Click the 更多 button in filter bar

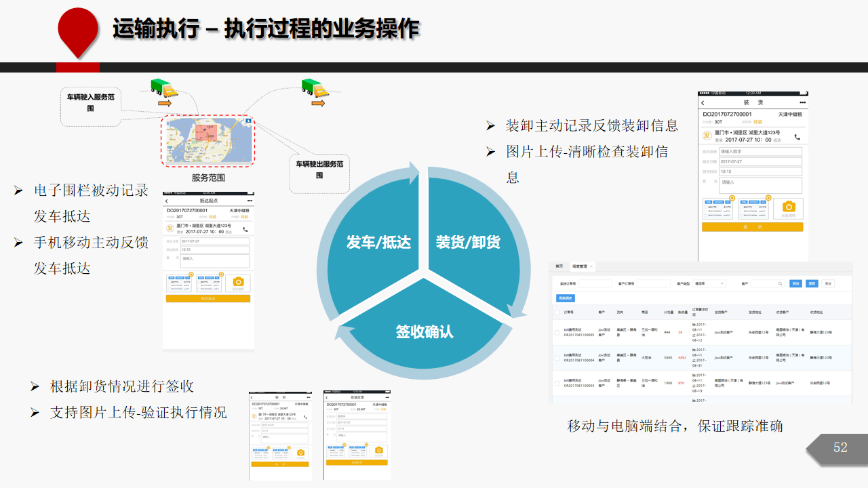pyautogui.click(x=828, y=283)
